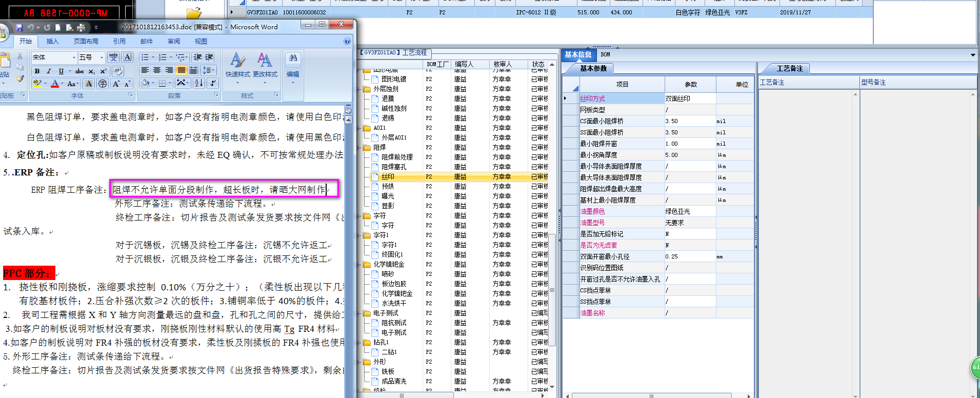The image size is (980, 398).
Task: Open Chinese layout (asian typography) tool
Action: [182, 83]
